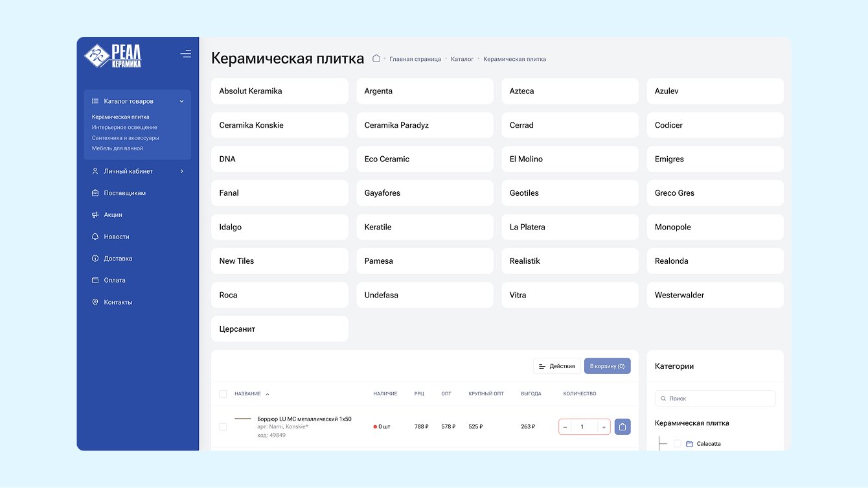Open the Argenta brand card
The width and height of the screenshot is (868, 488).
tap(425, 91)
